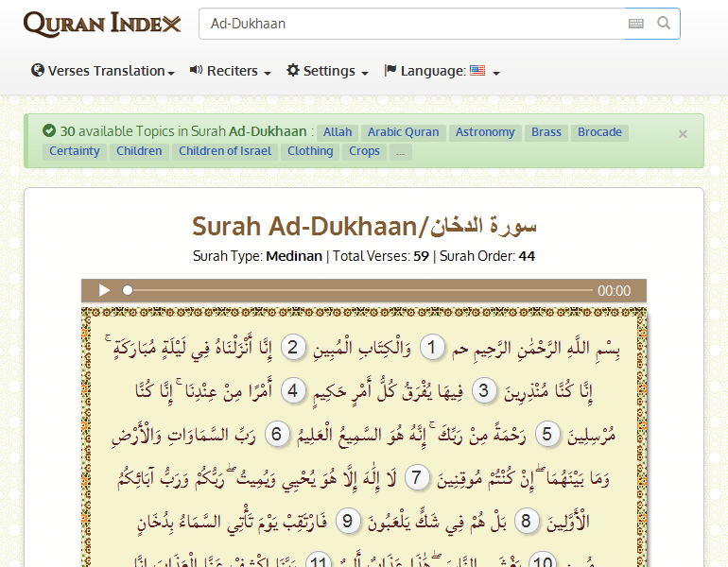
Task: Open the virtual keyboard icon
Action: pyautogui.click(x=636, y=24)
